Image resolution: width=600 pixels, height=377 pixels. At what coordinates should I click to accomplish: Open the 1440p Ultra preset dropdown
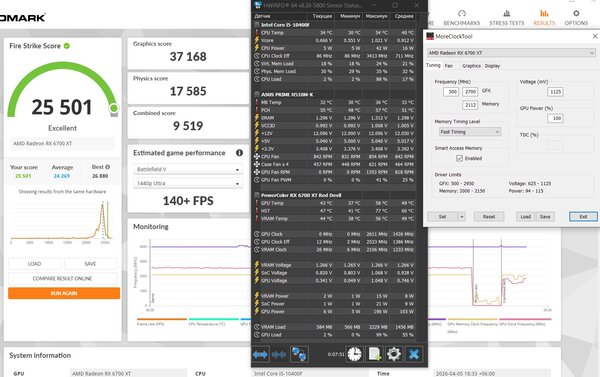188,184
